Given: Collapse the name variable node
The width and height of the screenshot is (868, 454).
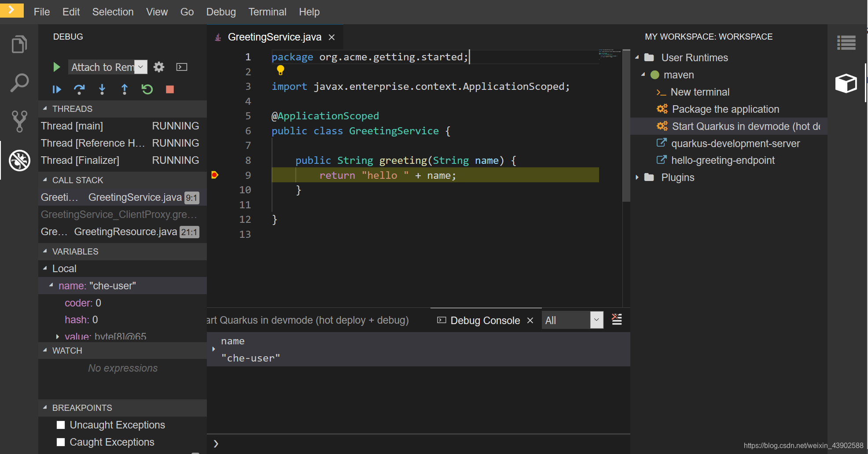Looking at the screenshot, I should tap(51, 285).
